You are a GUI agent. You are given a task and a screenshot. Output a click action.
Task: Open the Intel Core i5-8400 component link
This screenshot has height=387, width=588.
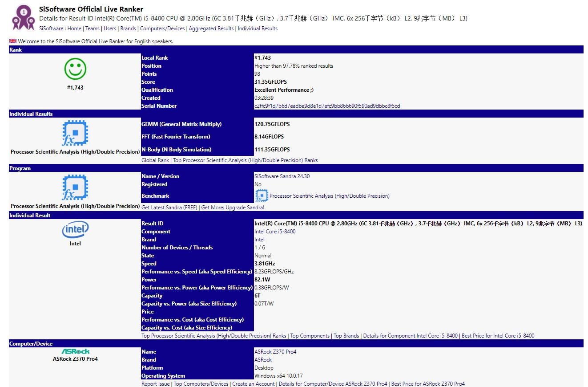click(275, 232)
